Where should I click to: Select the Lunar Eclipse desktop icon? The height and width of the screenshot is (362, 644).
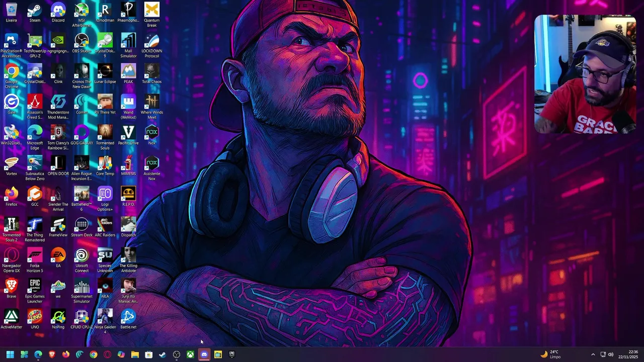(x=105, y=74)
